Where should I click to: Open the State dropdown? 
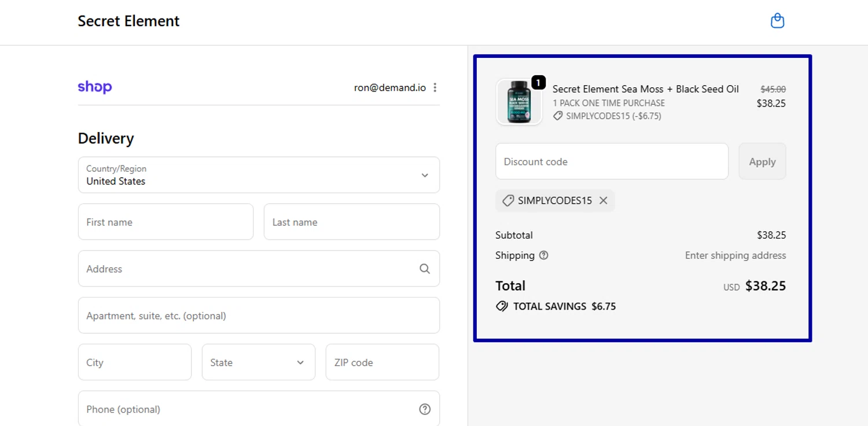click(259, 362)
